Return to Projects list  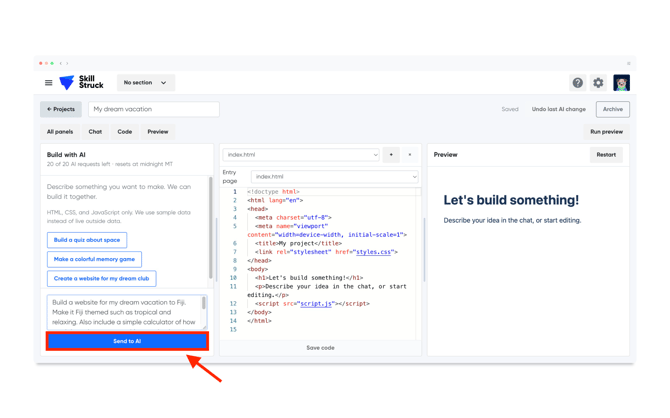(61, 109)
